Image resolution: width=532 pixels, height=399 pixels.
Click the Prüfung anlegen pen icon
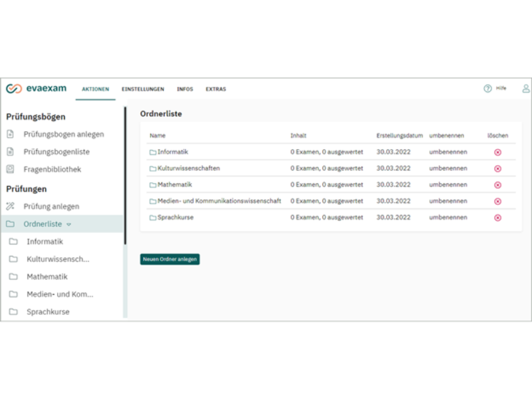11,206
